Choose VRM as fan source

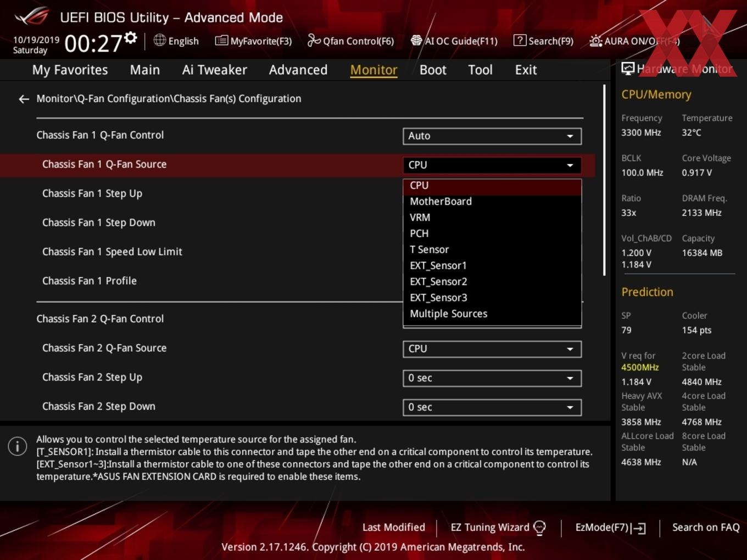pos(492,217)
